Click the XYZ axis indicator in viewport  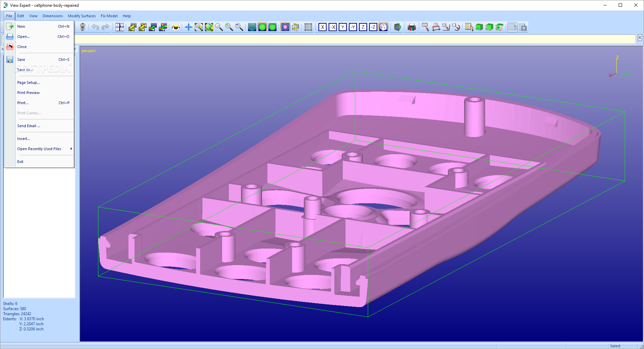pos(620,67)
